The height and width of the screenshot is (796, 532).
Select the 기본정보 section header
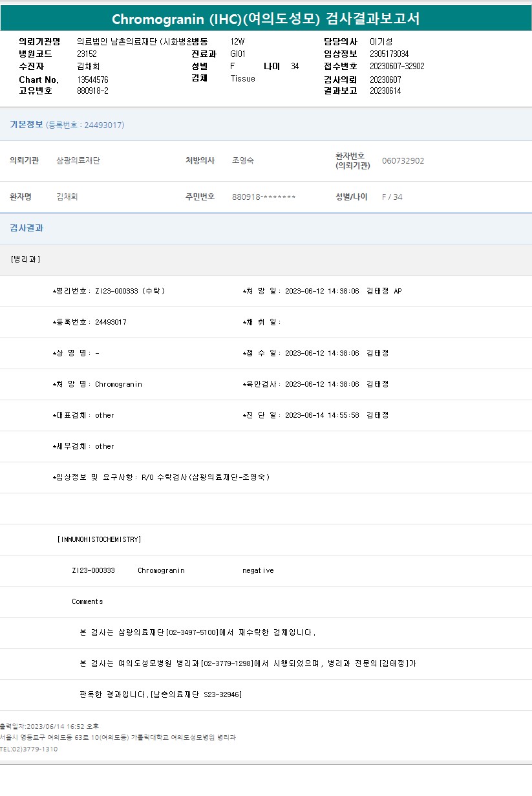tap(27, 125)
